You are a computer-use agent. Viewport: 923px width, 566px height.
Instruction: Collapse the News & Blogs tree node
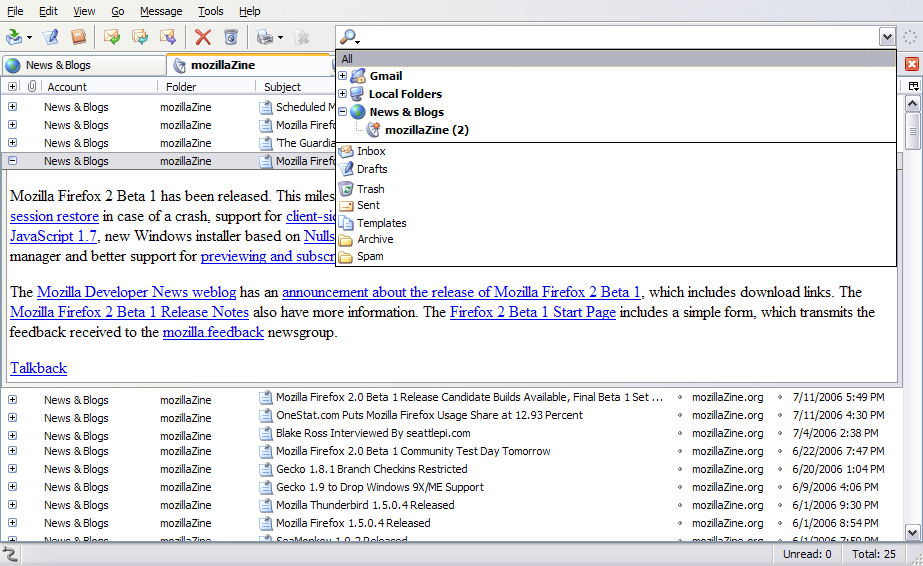pyautogui.click(x=343, y=112)
